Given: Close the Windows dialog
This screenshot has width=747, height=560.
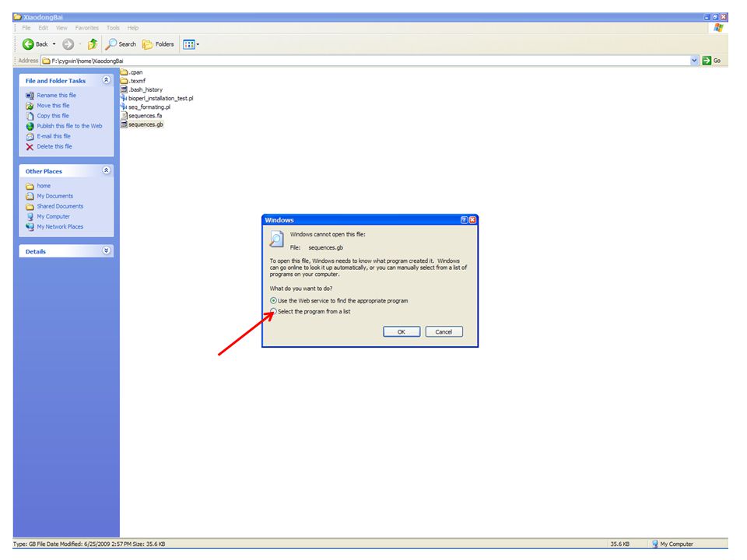Looking at the screenshot, I should point(472,220).
